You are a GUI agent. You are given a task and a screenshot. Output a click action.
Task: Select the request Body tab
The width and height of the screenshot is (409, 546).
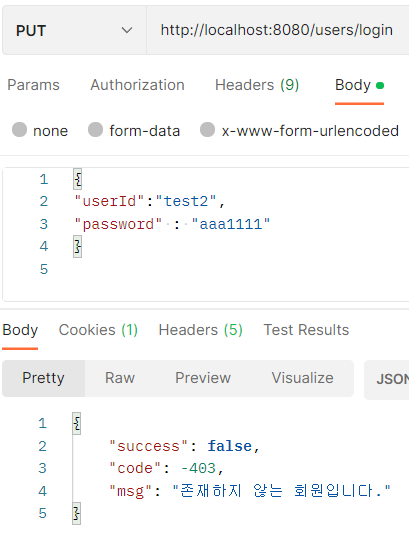pos(359,85)
